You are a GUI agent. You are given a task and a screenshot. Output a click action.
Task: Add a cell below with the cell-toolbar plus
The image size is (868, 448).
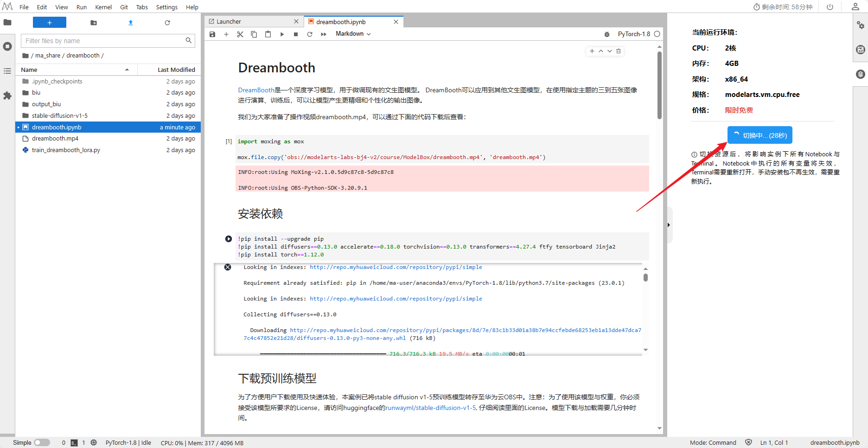592,51
